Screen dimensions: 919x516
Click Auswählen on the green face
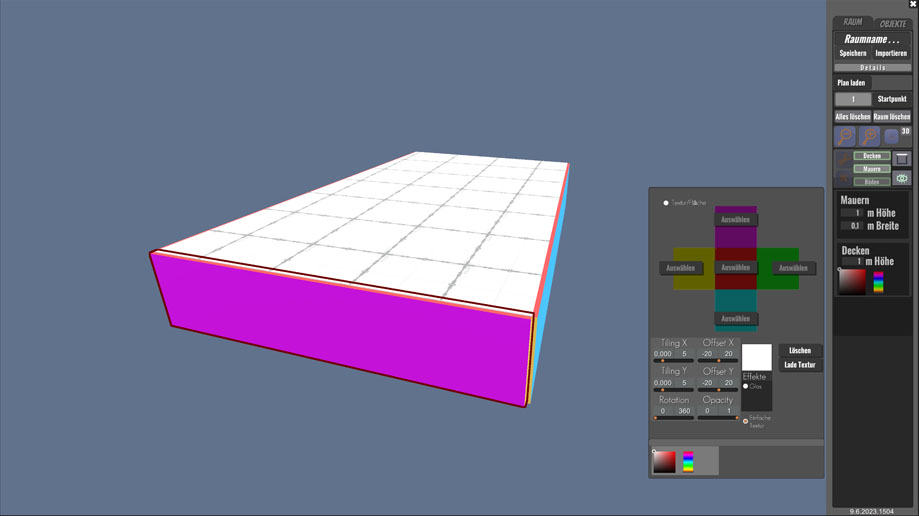(793, 268)
